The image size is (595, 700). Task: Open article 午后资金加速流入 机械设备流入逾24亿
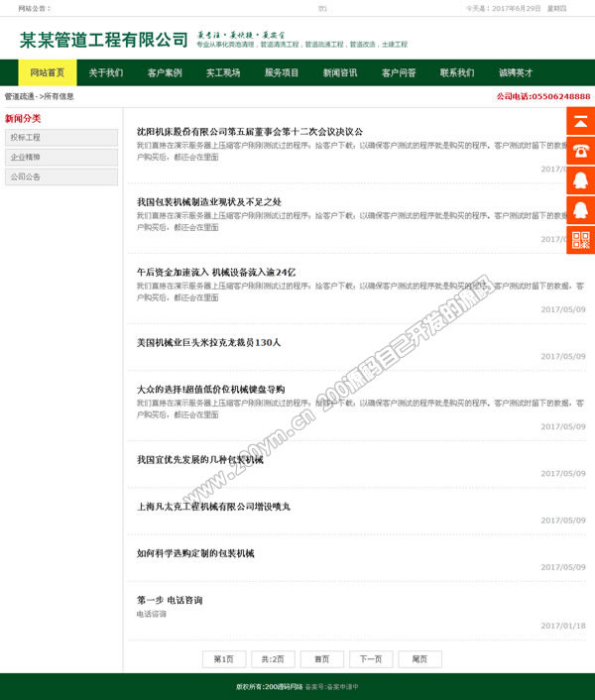[216, 273]
